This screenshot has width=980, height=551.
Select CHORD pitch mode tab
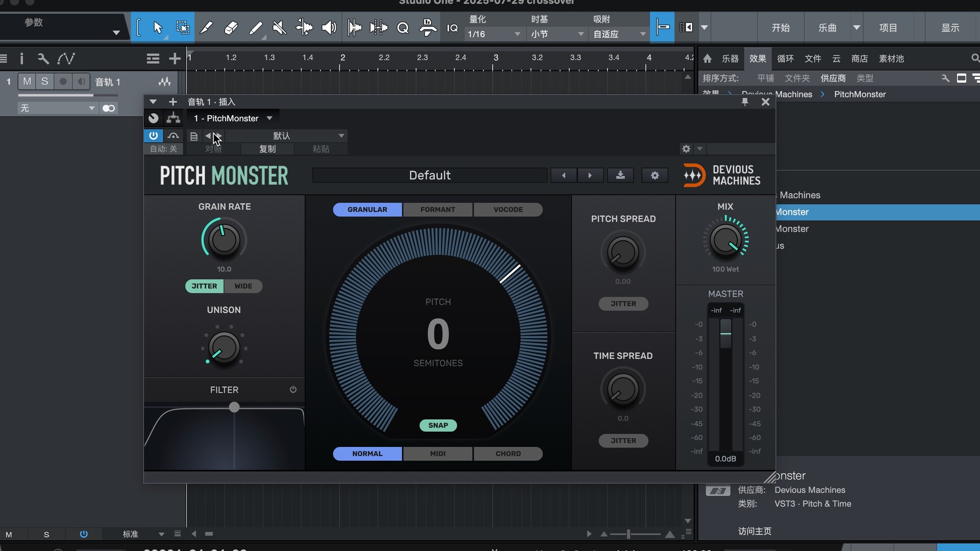508,453
